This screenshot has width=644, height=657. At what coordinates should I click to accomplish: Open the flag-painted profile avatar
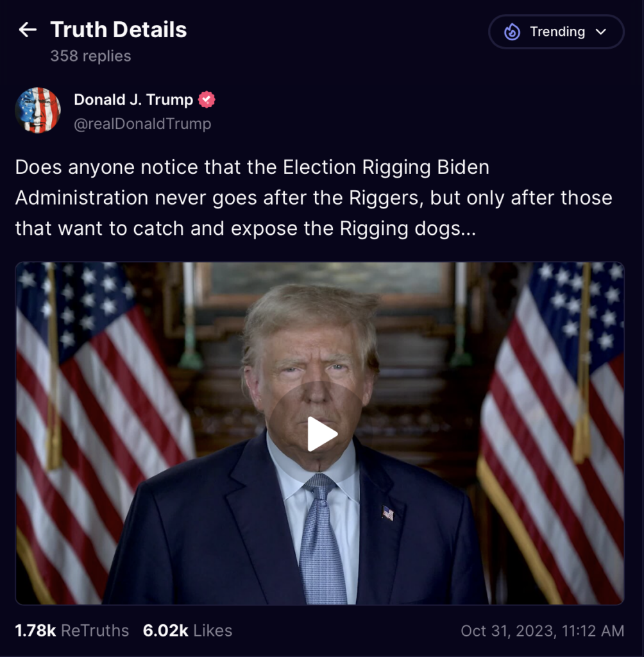tap(38, 110)
